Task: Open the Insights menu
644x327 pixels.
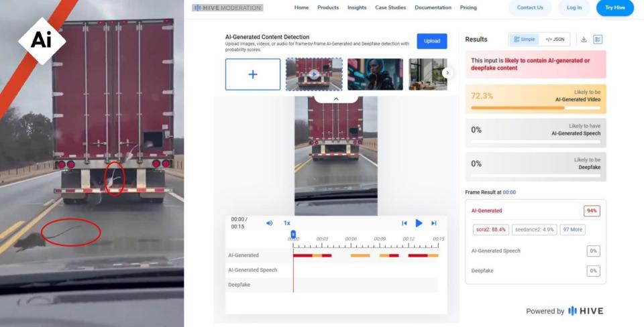Action: [357, 7]
